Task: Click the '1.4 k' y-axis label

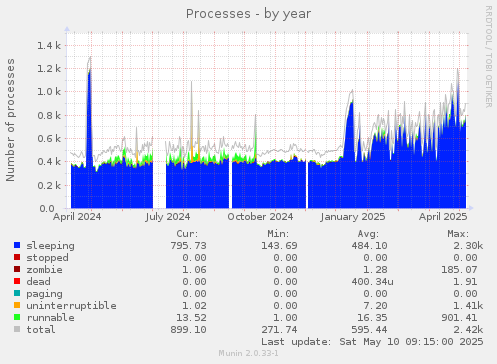Action: pos(49,46)
